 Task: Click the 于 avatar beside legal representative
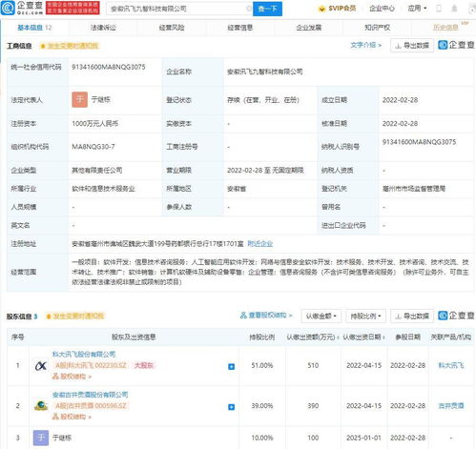[x=79, y=100]
